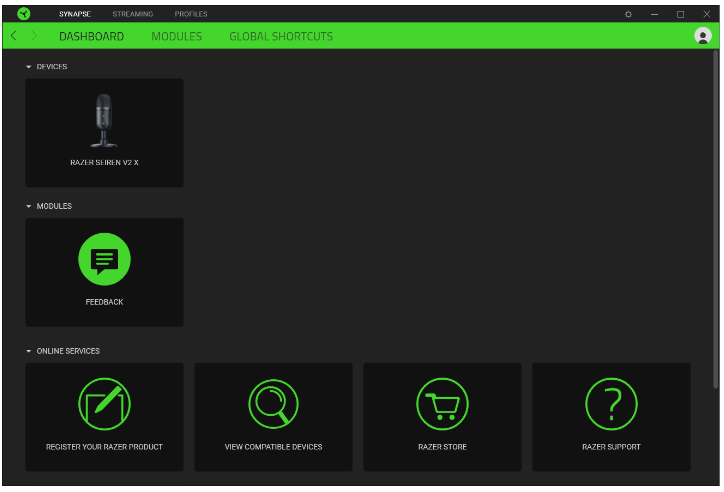Switch to the Streaming tab

[133, 14]
